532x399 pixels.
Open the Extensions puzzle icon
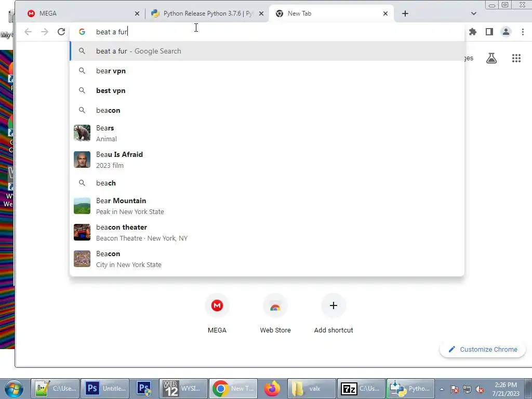[473, 32]
